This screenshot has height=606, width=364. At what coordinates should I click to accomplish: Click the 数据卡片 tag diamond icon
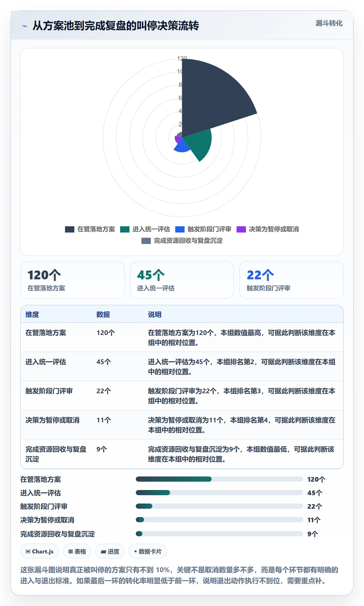click(x=135, y=551)
